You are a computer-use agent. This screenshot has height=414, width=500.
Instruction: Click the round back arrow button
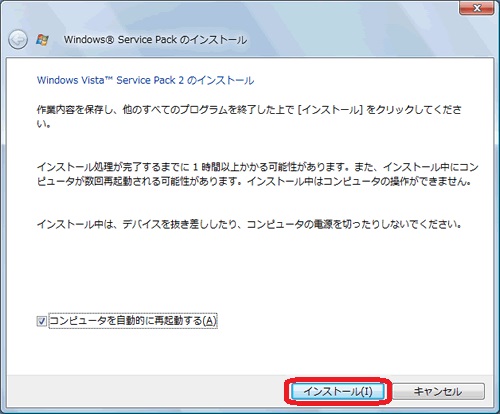pos(18,40)
